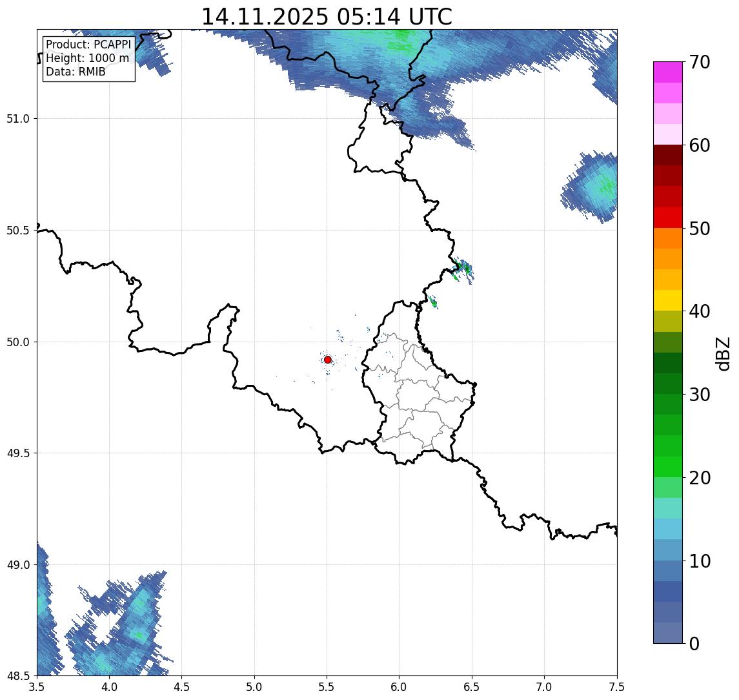
Task: Click the 'Height: 1000 m' legend text
Action: pyautogui.click(x=87, y=58)
